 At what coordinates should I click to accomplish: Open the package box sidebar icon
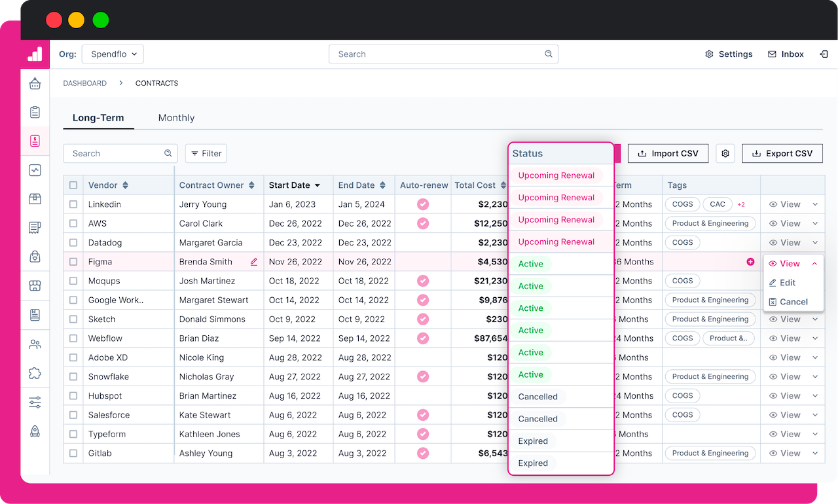35,199
